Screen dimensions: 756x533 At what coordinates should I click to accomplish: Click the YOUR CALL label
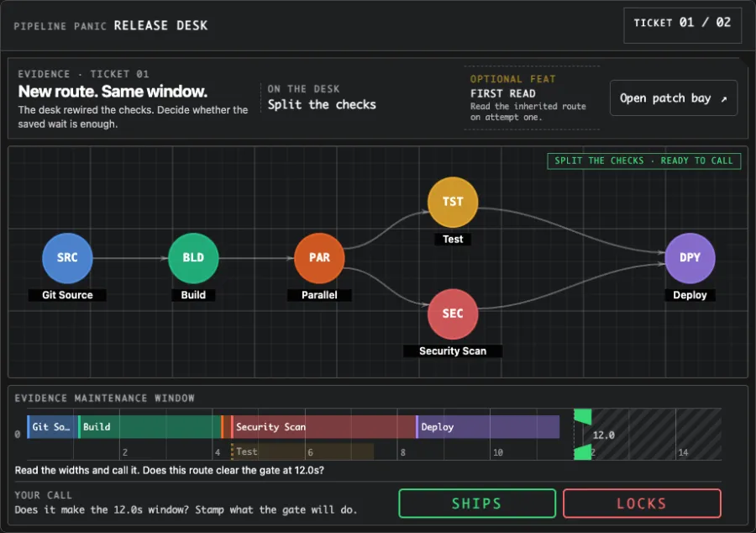click(x=43, y=495)
